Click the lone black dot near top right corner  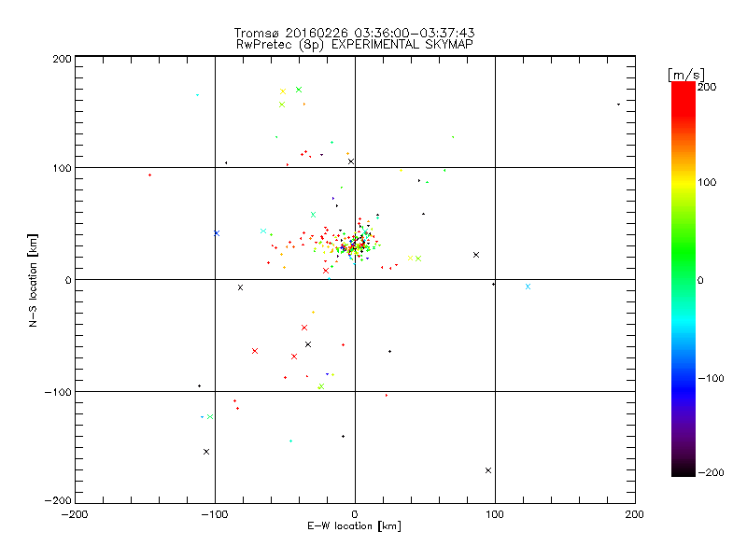618,105
